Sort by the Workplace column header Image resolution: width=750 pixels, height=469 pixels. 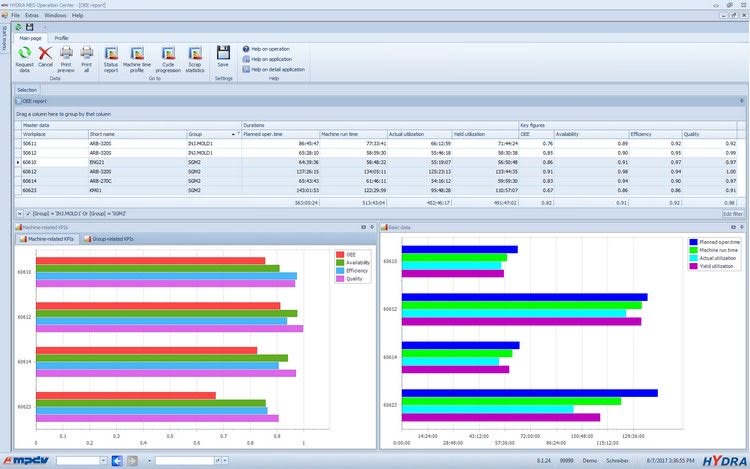(55, 134)
